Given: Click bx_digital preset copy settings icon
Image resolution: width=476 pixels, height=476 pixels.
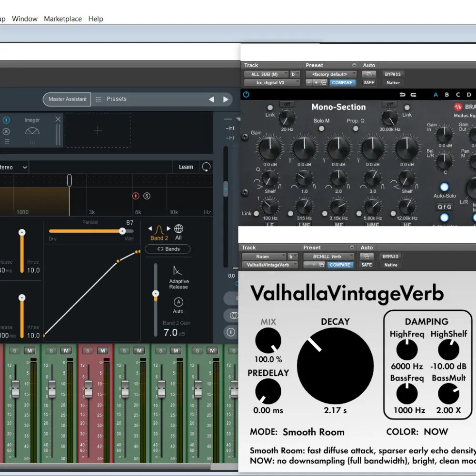Looking at the screenshot, I should (324, 82).
